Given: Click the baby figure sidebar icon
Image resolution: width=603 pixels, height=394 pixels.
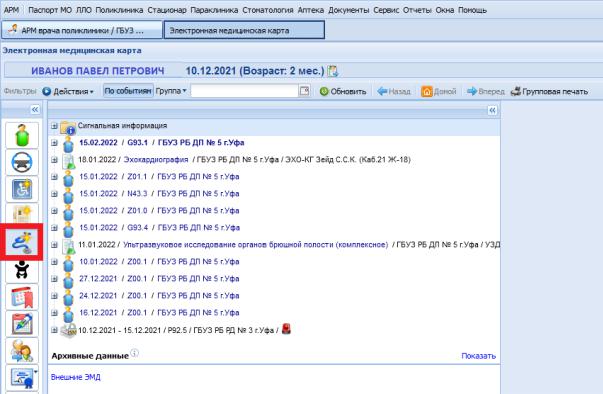Looking at the screenshot, I should coord(22,270).
